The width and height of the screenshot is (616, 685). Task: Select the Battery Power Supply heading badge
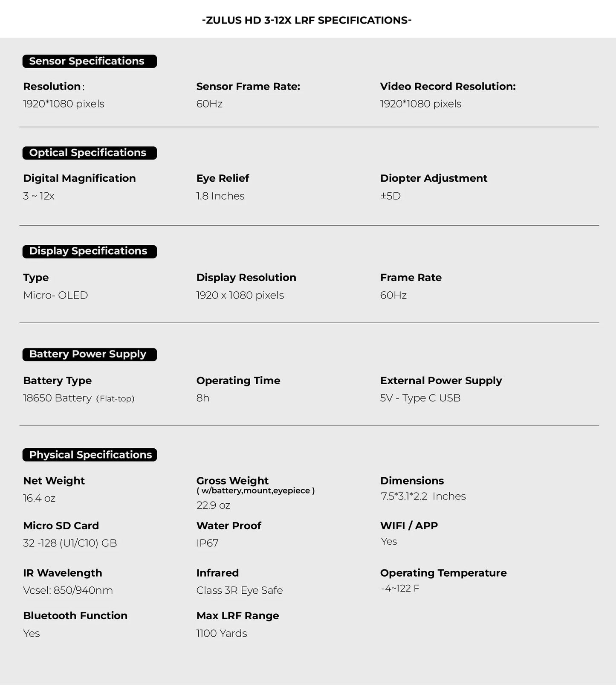(x=90, y=354)
